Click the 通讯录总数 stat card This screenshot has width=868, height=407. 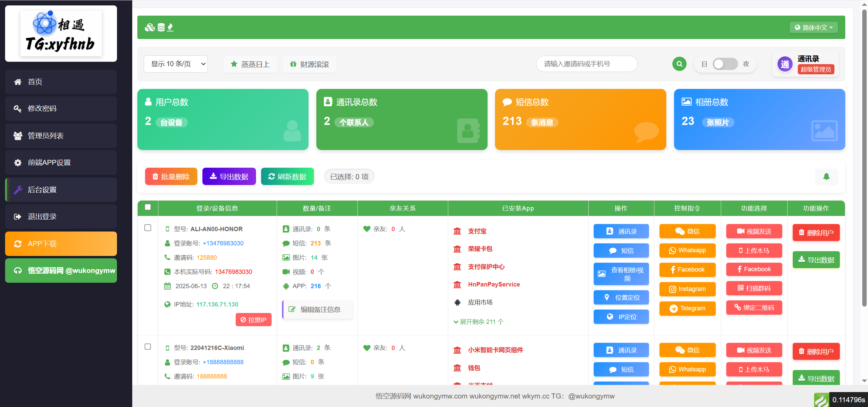click(x=402, y=119)
